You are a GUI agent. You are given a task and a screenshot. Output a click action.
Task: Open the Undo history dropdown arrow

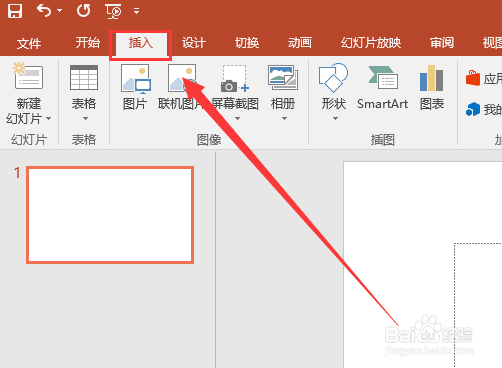(60, 11)
